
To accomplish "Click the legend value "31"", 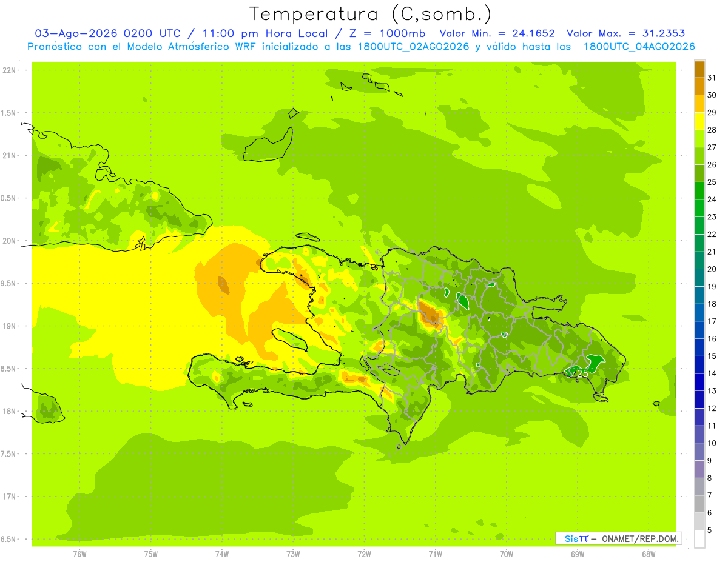I will pos(712,78).
